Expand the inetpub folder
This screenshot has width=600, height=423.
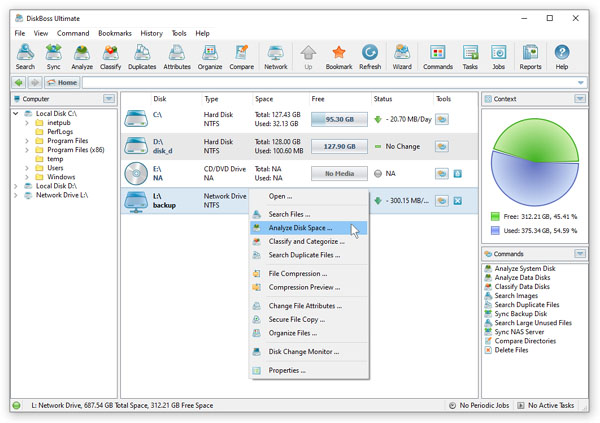27,123
